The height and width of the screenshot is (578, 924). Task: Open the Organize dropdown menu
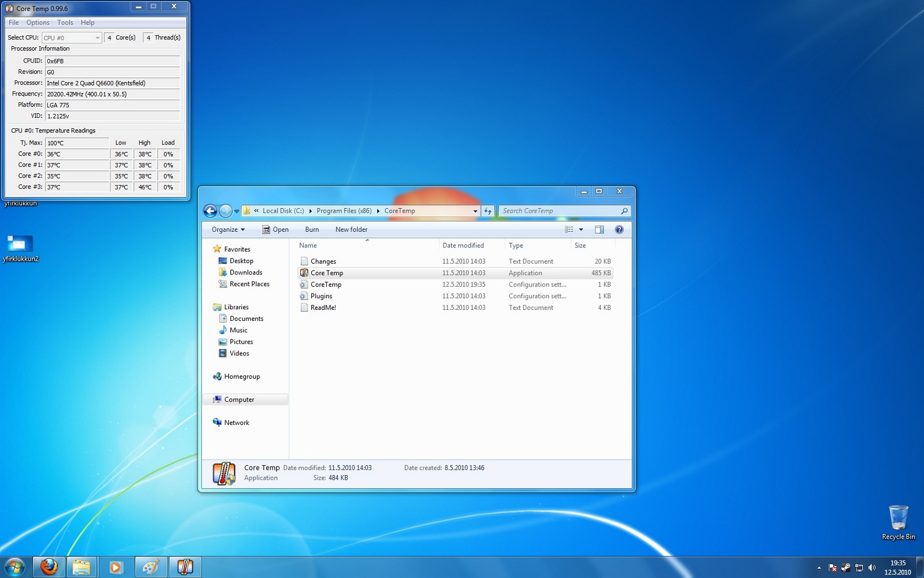(x=228, y=229)
